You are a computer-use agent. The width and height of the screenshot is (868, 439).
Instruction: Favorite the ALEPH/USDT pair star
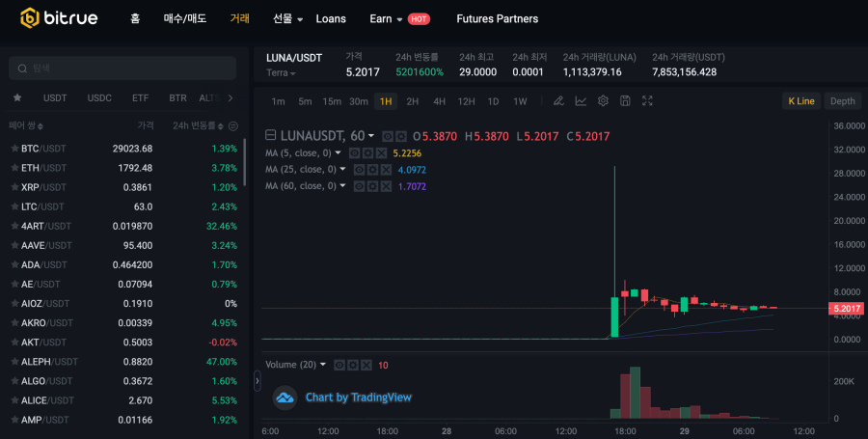[x=14, y=362]
